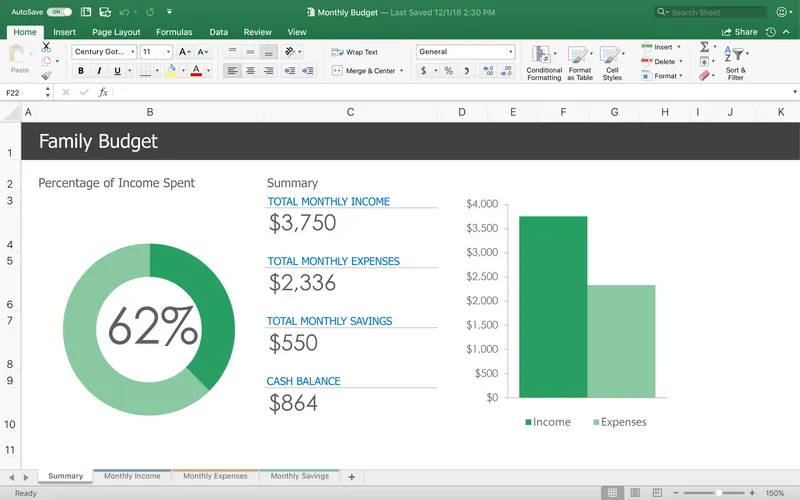The height and width of the screenshot is (500, 800).
Task: Switch to the Monthly Expenses sheet tab
Action: [x=215, y=477]
